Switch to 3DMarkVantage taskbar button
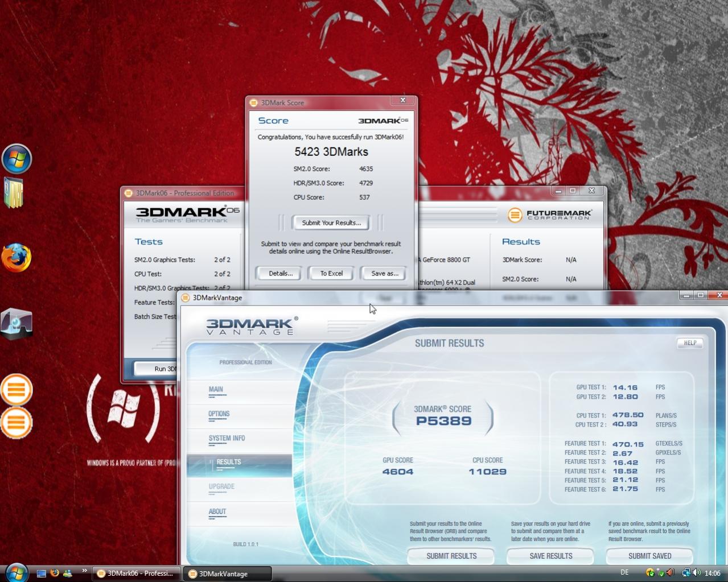Screen dimensions: 728x582 [227, 573]
